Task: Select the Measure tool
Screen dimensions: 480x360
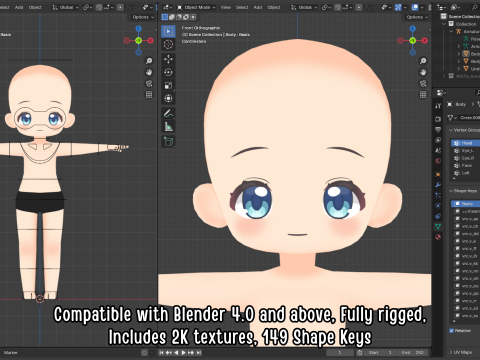Action: point(168,127)
